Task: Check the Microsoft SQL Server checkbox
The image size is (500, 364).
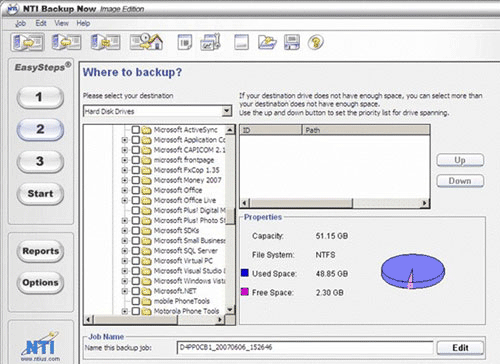Action: click(x=135, y=251)
